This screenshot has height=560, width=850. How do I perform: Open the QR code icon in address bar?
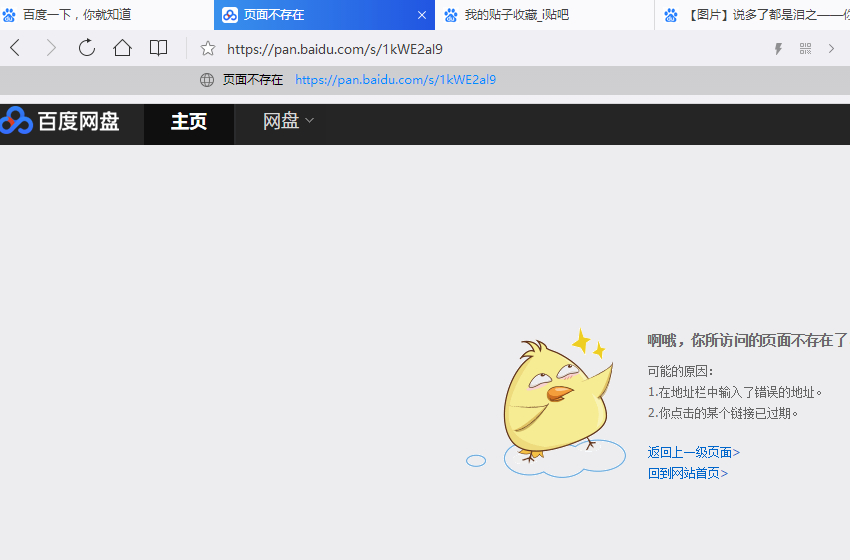806,49
